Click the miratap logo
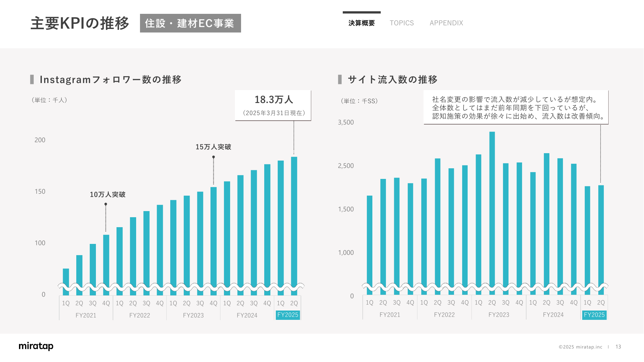The image size is (644, 362). click(36, 346)
